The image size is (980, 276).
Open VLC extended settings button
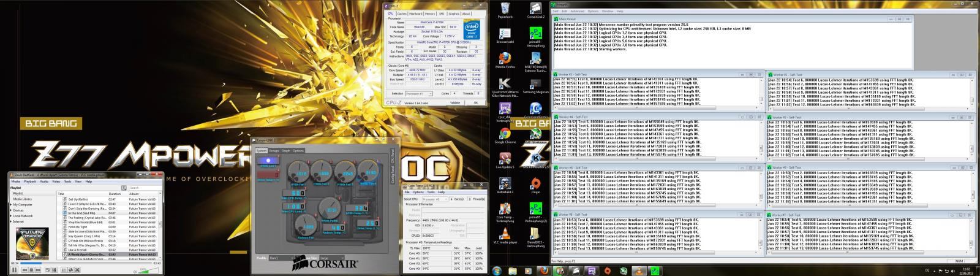click(55, 270)
